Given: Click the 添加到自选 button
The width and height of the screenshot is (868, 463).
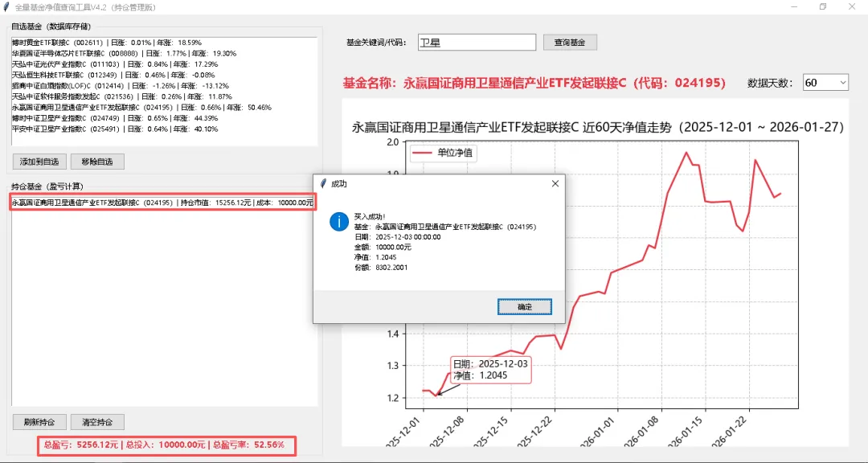Looking at the screenshot, I should [x=39, y=162].
